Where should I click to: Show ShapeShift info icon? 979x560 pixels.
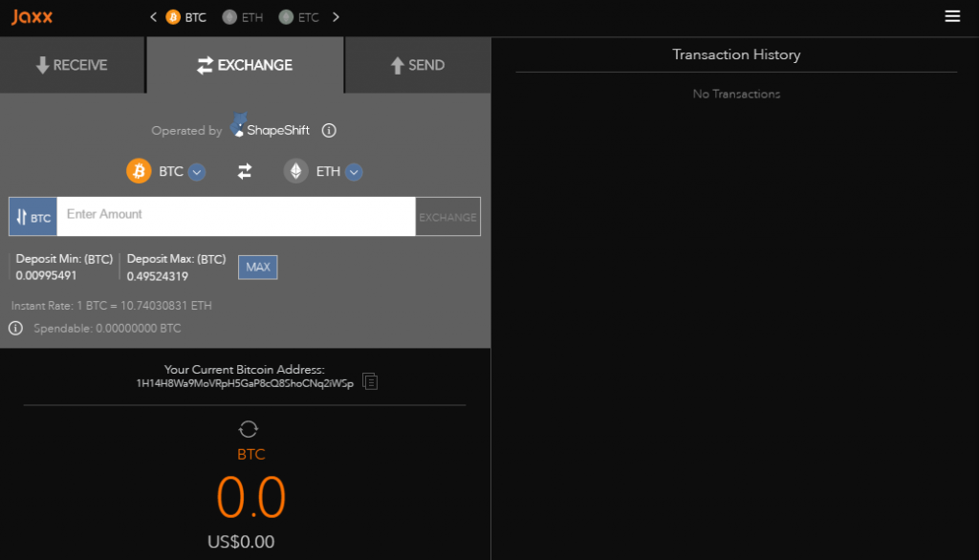pos(329,131)
